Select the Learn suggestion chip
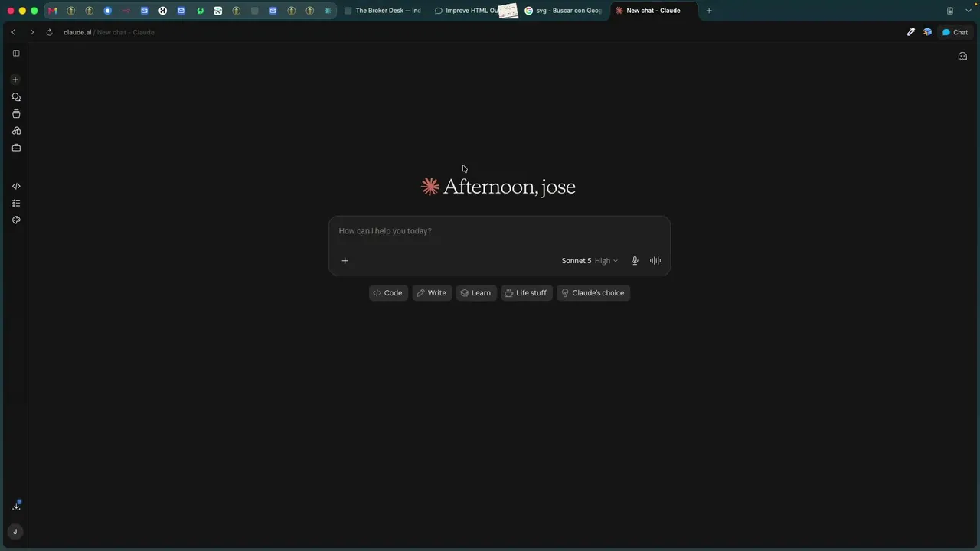Image resolution: width=980 pixels, height=551 pixels. pyautogui.click(x=476, y=293)
